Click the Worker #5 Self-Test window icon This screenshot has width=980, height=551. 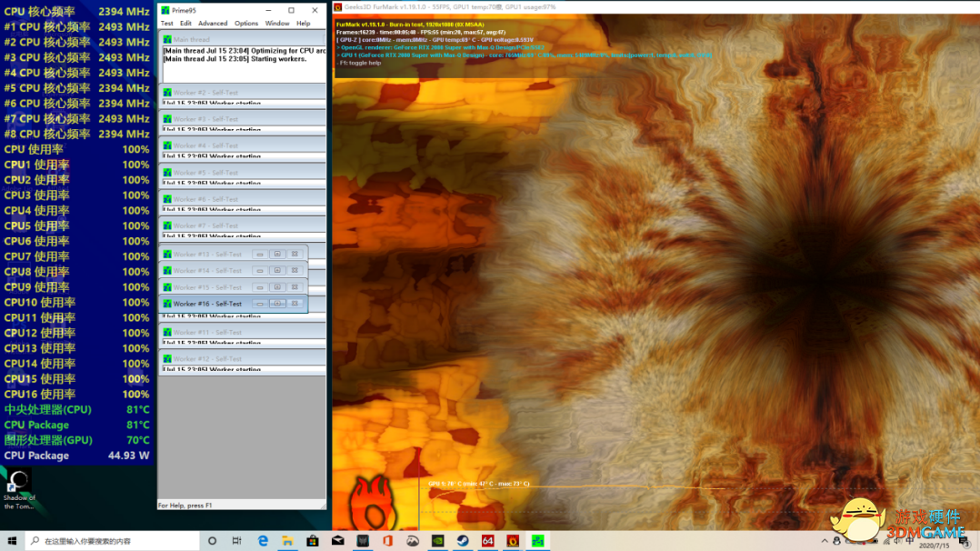pos(167,172)
